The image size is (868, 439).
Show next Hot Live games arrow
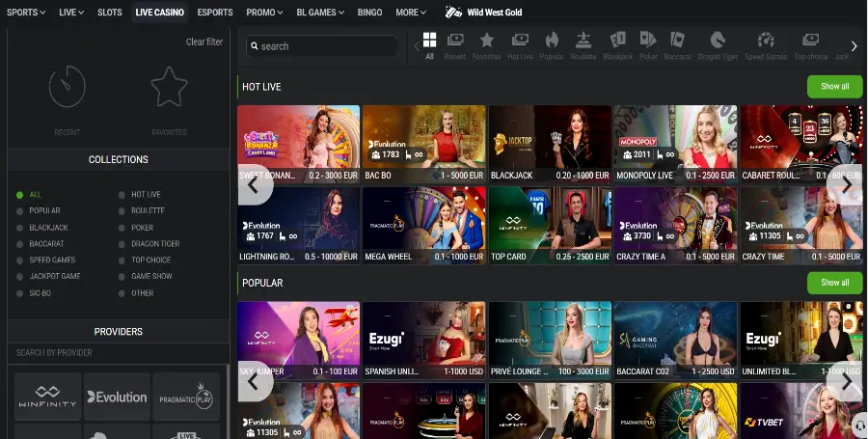click(x=845, y=185)
